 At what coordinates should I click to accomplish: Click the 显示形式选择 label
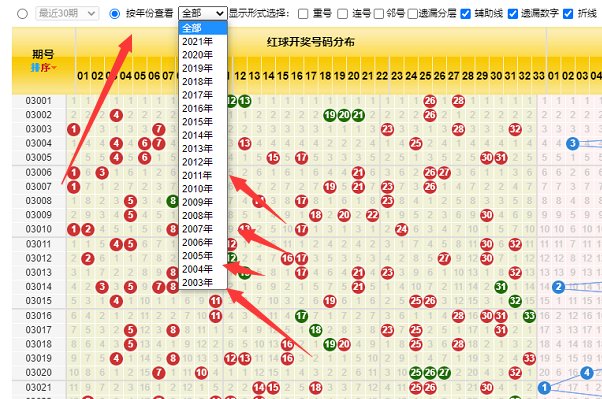coord(259,14)
